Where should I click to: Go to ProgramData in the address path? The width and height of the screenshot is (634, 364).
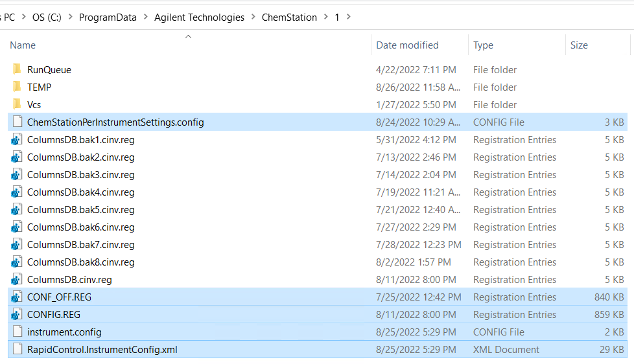pos(108,17)
